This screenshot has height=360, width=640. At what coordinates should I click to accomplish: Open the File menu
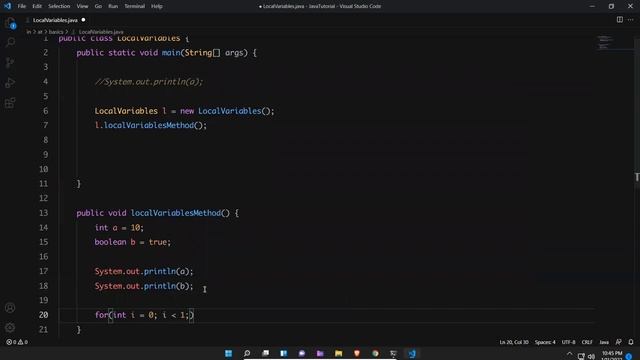click(x=22, y=6)
